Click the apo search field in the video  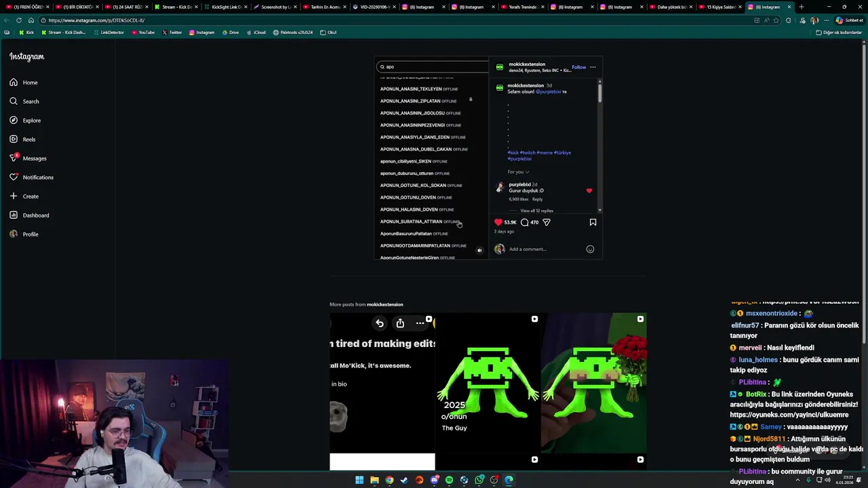[x=433, y=67]
